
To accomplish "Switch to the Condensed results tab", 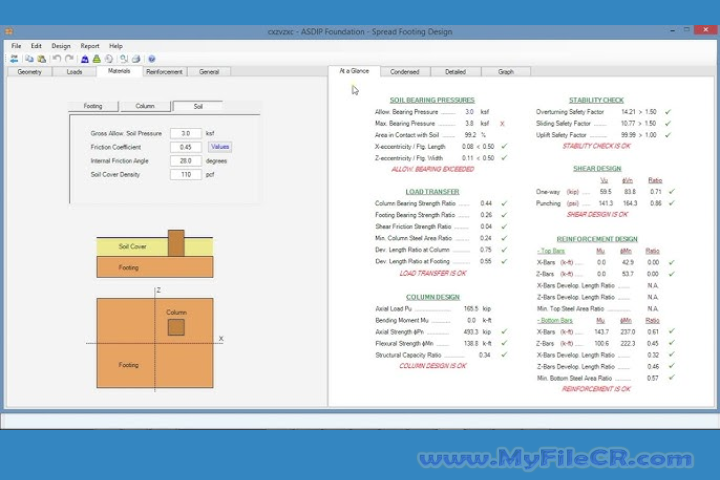I will point(405,72).
